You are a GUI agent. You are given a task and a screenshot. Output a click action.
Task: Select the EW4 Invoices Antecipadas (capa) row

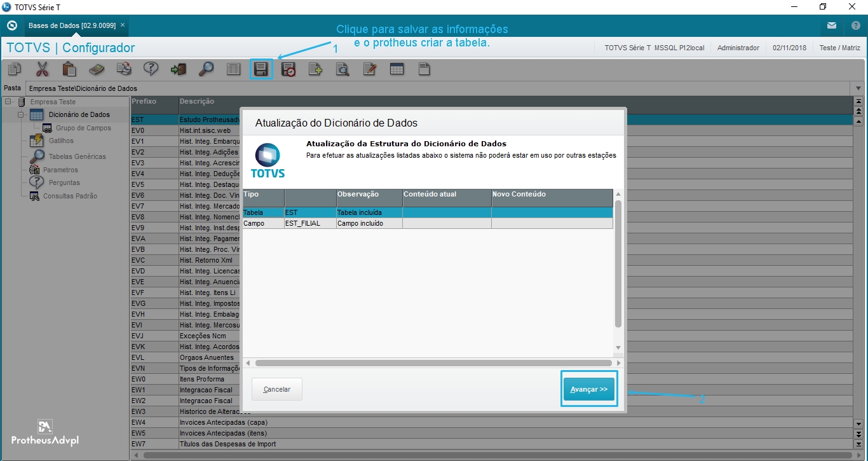point(492,422)
